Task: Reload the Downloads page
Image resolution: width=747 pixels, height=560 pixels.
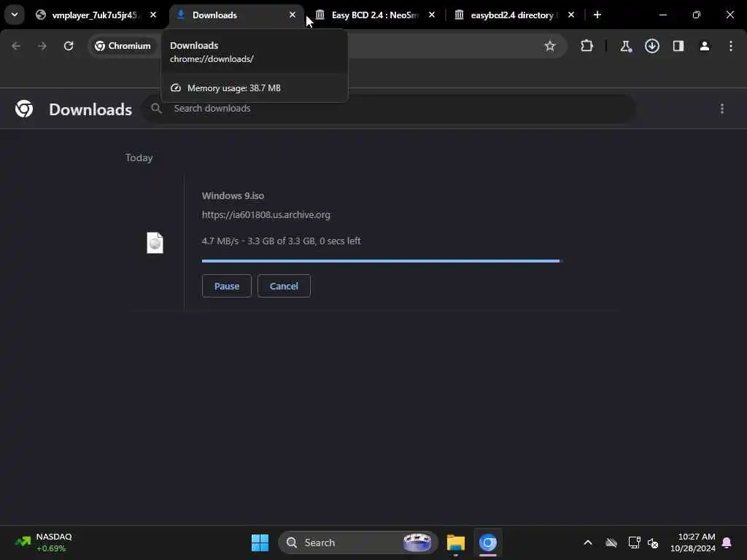Action: [69, 46]
